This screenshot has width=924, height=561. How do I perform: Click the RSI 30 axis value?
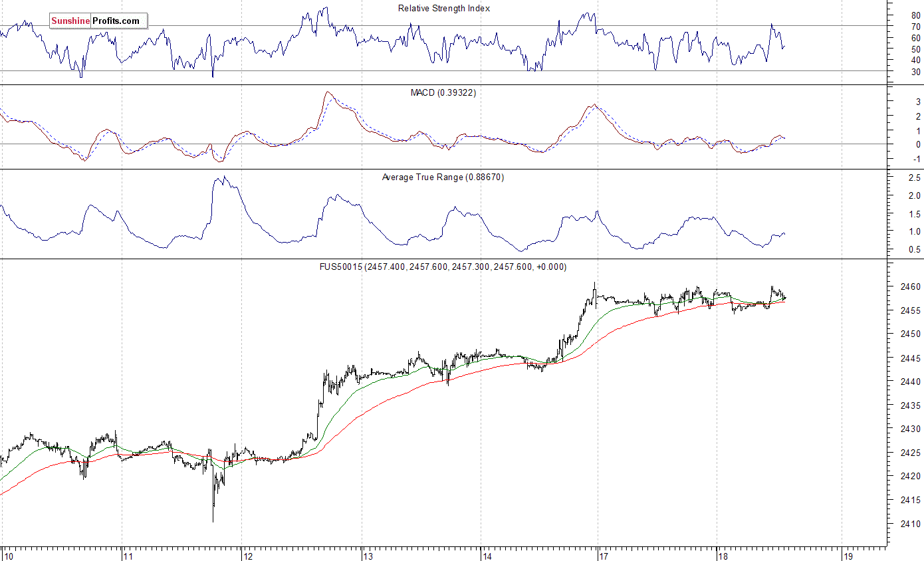[916, 71]
